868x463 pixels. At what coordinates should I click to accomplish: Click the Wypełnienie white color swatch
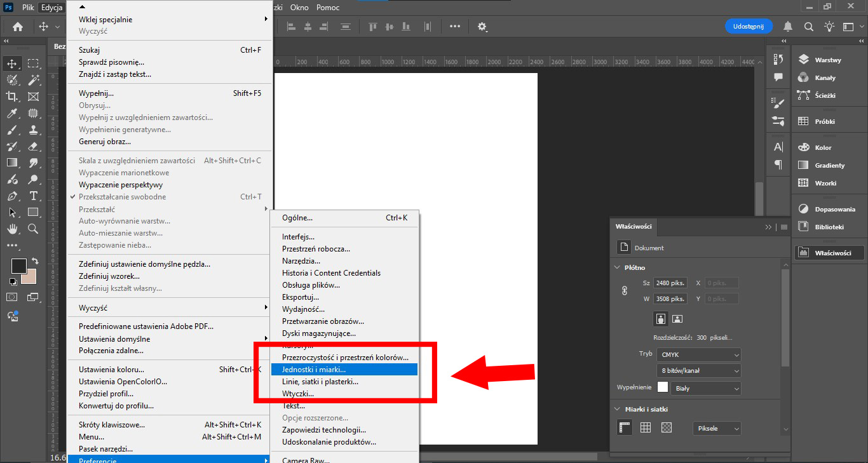tap(663, 387)
